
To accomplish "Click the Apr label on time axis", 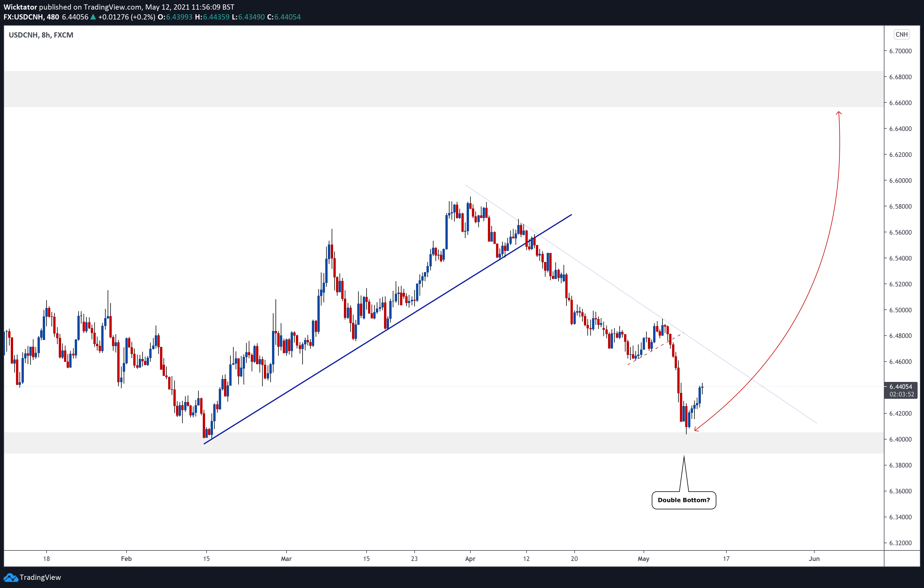I will point(470,559).
